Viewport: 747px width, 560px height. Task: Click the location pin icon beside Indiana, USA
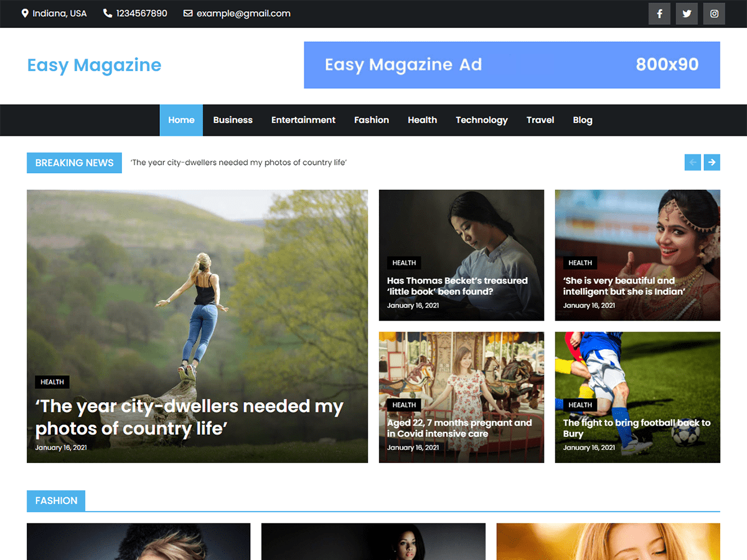[24, 12]
